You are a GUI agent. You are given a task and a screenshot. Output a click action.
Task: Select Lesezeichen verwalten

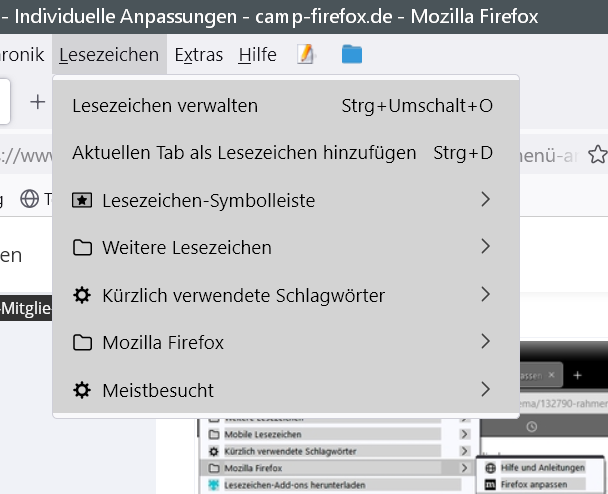[165, 106]
